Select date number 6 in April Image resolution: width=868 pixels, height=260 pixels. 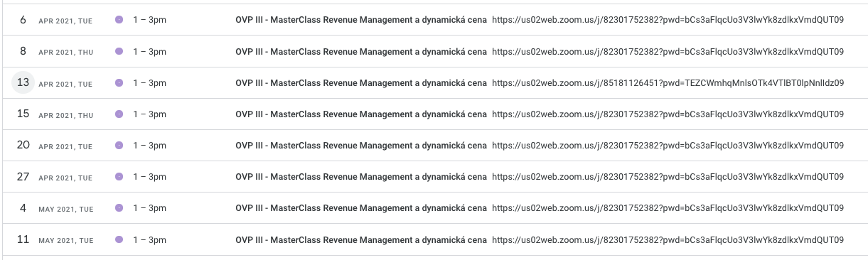point(23,20)
